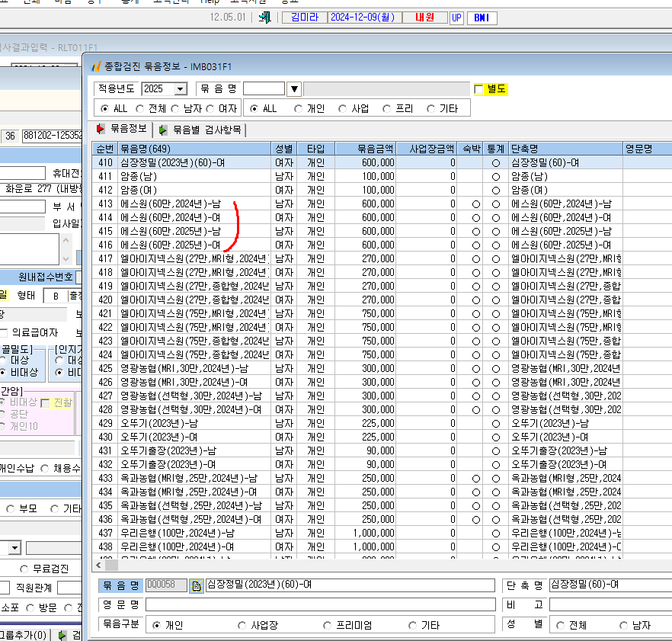Viewport: 672px width, 641px height.
Task: Click the document lookup icon beside DQ0058
Action: coord(197,585)
